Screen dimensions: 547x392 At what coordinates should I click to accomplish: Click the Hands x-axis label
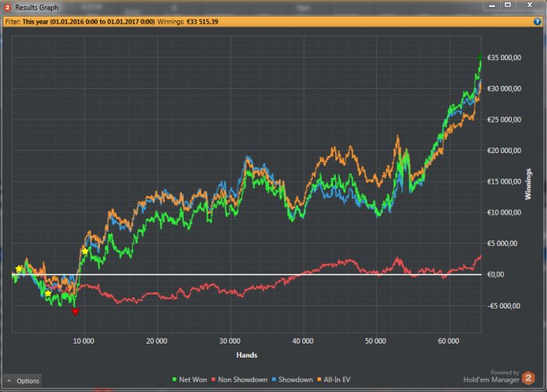[247, 355]
